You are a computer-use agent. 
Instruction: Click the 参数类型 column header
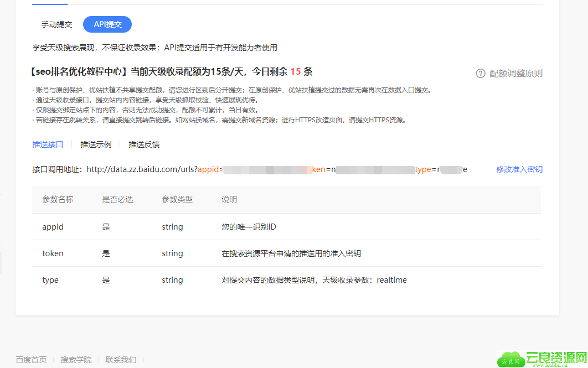point(177,199)
